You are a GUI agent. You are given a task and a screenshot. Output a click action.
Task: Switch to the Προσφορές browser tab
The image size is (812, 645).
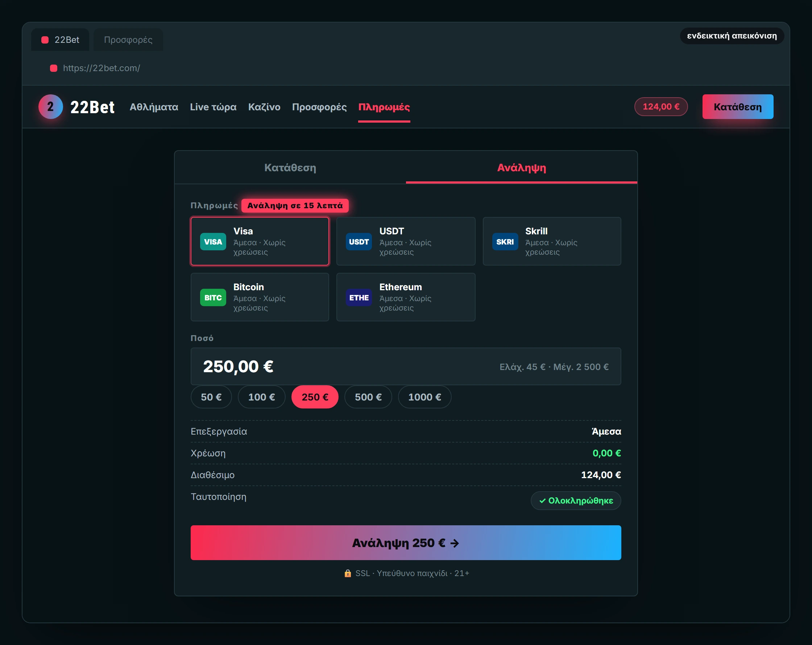click(x=128, y=40)
